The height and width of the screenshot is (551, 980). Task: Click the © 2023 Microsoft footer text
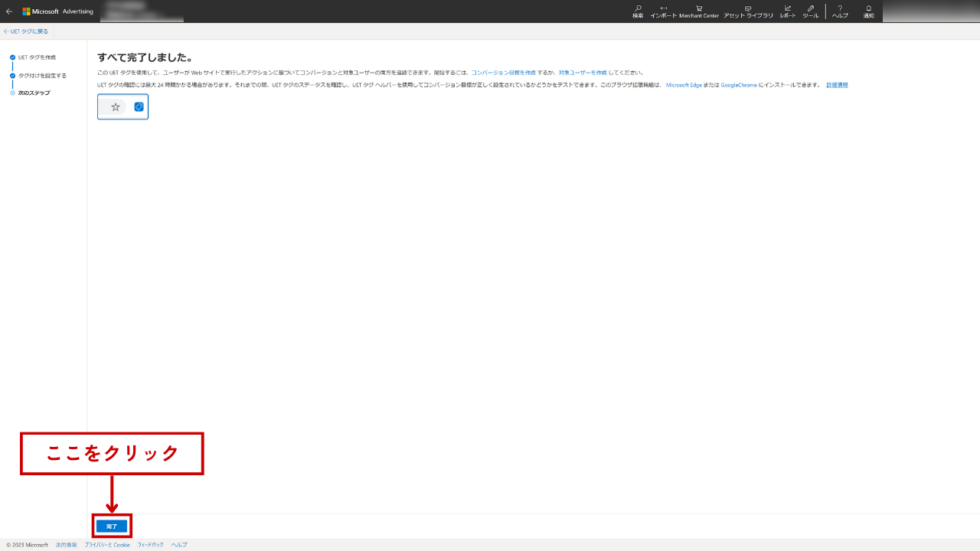coord(27,545)
